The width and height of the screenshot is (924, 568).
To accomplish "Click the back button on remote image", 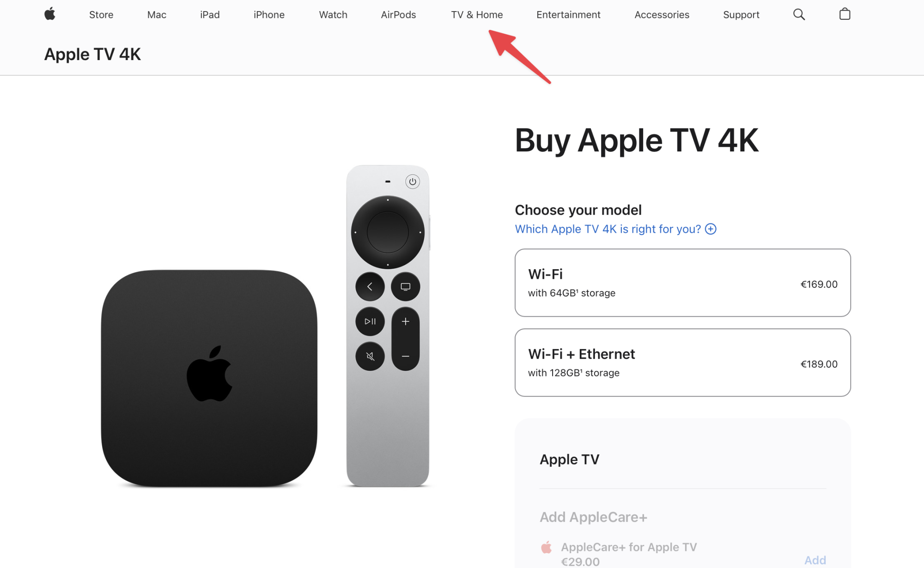I will click(370, 287).
